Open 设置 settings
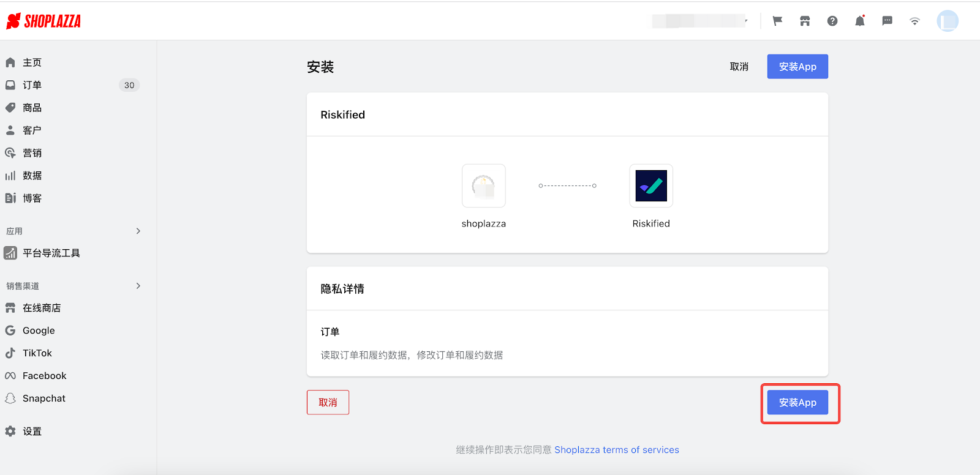980x475 pixels. [x=32, y=432]
